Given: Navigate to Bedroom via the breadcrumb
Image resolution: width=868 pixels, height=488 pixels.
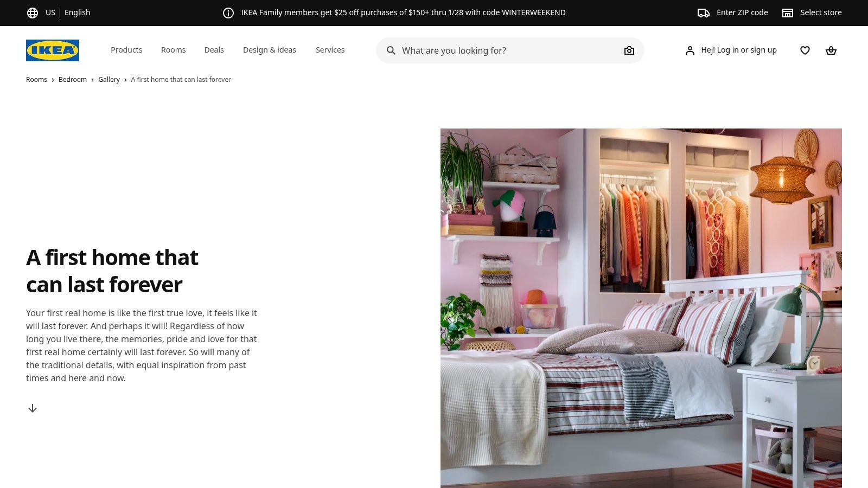Looking at the screenshot, I should click(72, 79).
